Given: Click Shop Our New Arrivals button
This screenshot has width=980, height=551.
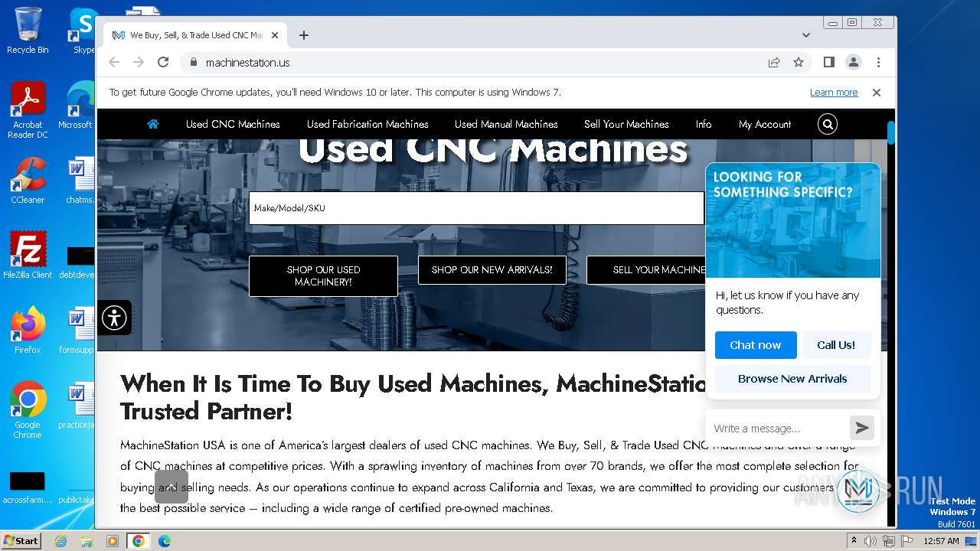Looking at the screenshot, I should 492,270.
